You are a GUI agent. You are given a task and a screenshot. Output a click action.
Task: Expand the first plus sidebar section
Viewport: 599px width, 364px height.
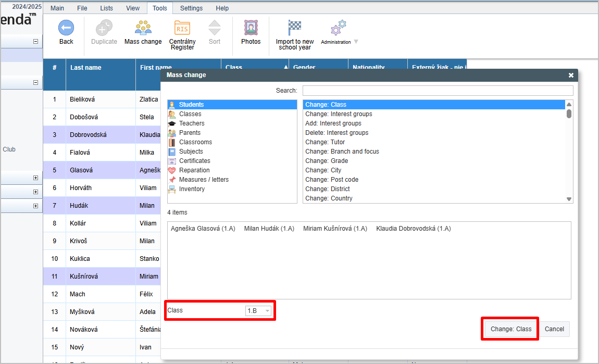pyautogui.click(x=35, y=178)
